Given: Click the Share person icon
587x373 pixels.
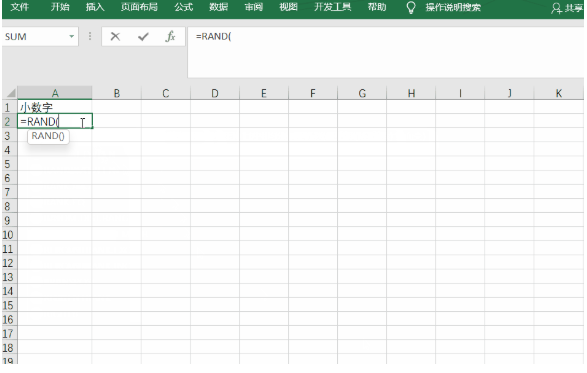Looking at the screenshot, I should point(556,8).
